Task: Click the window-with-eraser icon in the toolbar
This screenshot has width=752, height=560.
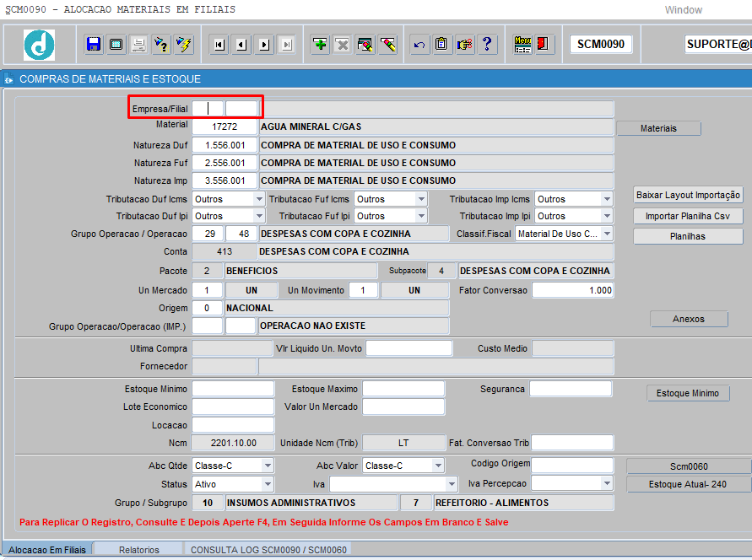Action: 365,45
